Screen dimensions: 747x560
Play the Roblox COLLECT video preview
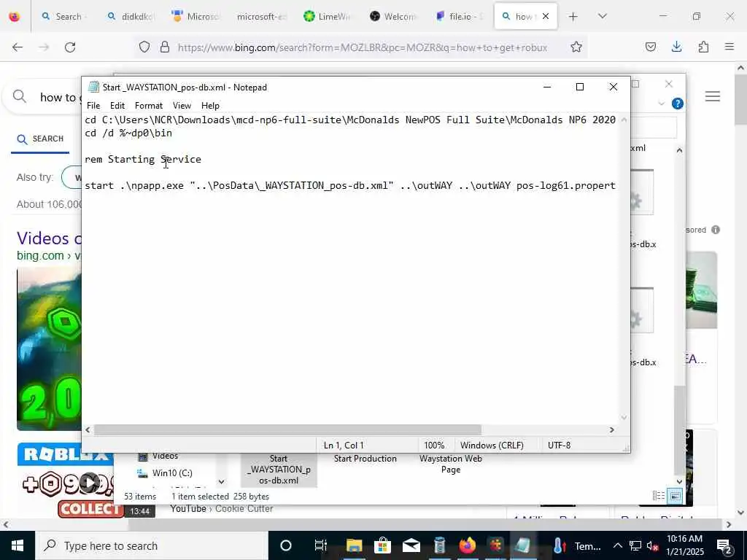click(88, 483)
